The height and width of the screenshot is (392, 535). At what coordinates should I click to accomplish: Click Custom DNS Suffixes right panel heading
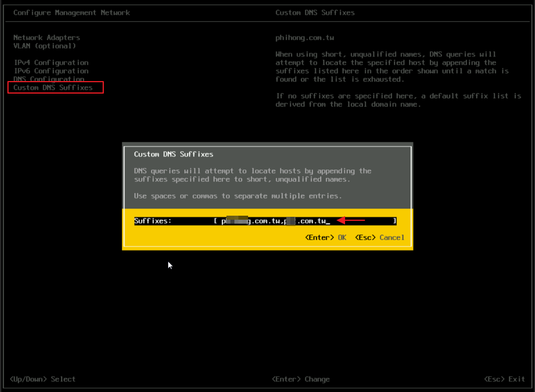(x=315, y=13)
